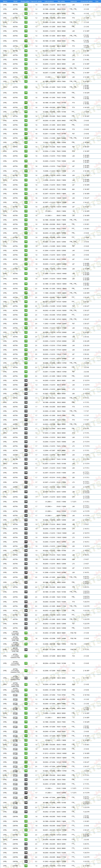
Task: Click the ON icon in the Astra Y 17 DT F69_ row
Action: pyautogui.click(x=26, y=415)
